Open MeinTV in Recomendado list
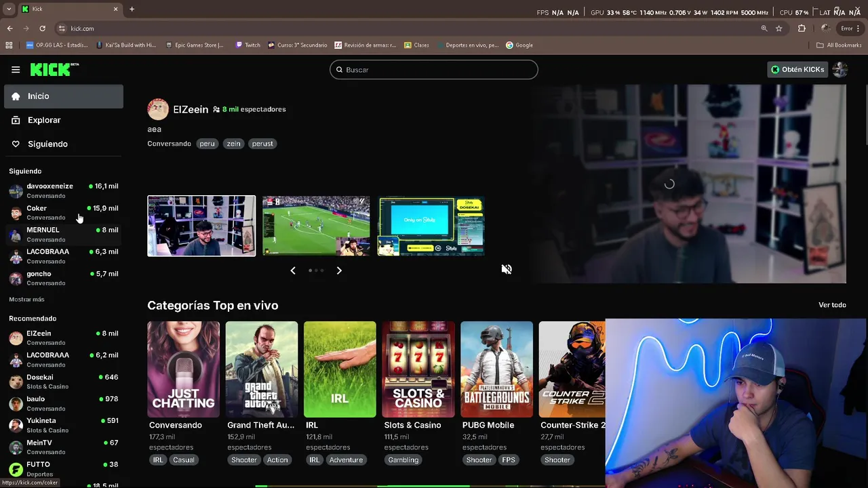Image resolution: width=868 pixels, height=488 pixels. pyautogui.click(x=64, y=447)
